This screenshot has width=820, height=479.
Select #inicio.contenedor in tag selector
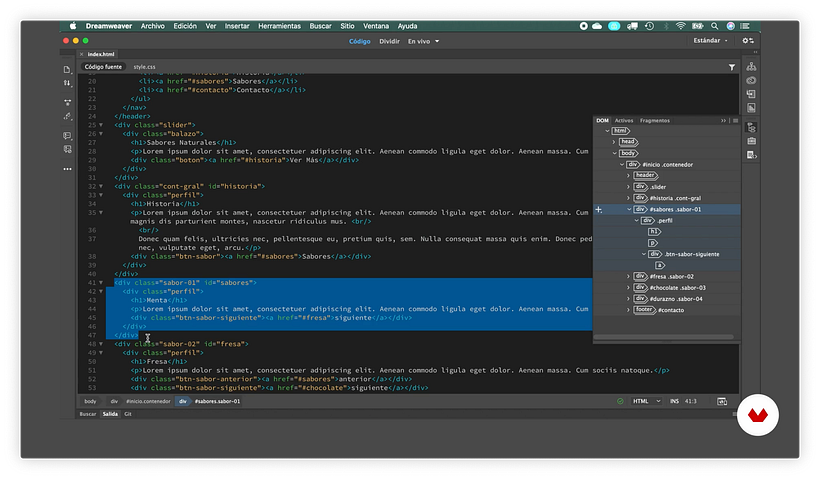point(148,401)
